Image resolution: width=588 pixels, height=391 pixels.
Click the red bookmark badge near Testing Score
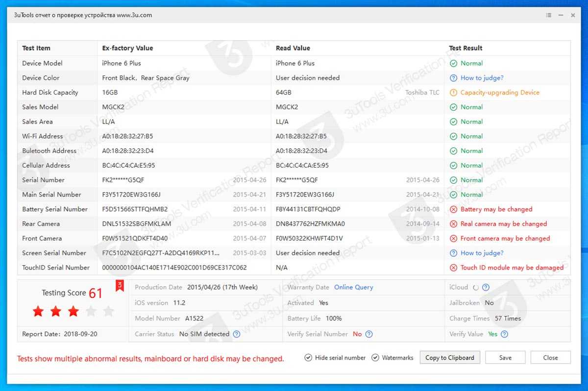tap(119, 286)
